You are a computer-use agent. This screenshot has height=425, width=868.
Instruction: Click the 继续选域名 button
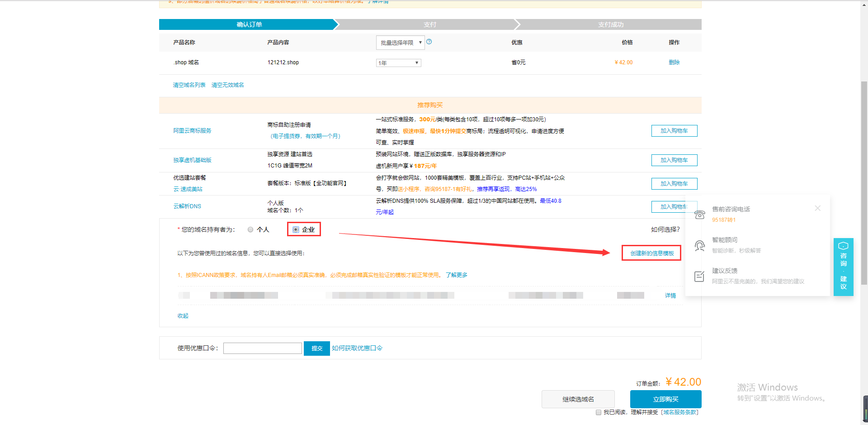coord(578,399)
